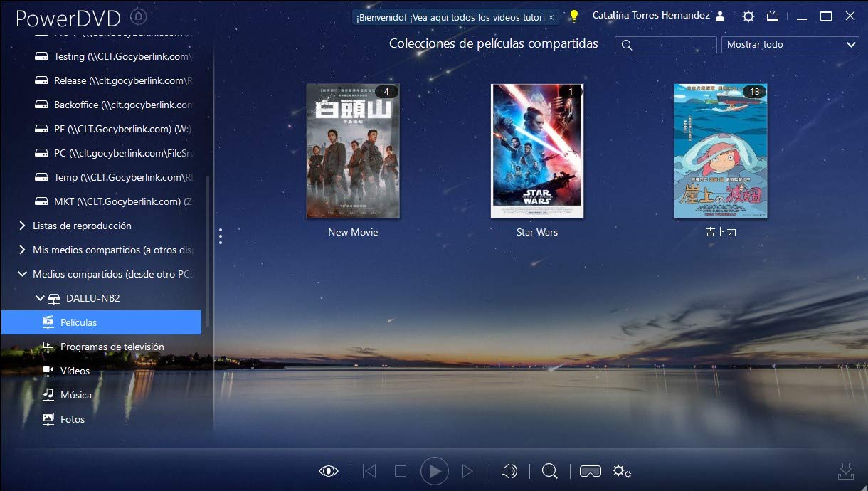Open the Star Wars collection poster
This screenshot has width=868, height=491.
click(537, 151)
